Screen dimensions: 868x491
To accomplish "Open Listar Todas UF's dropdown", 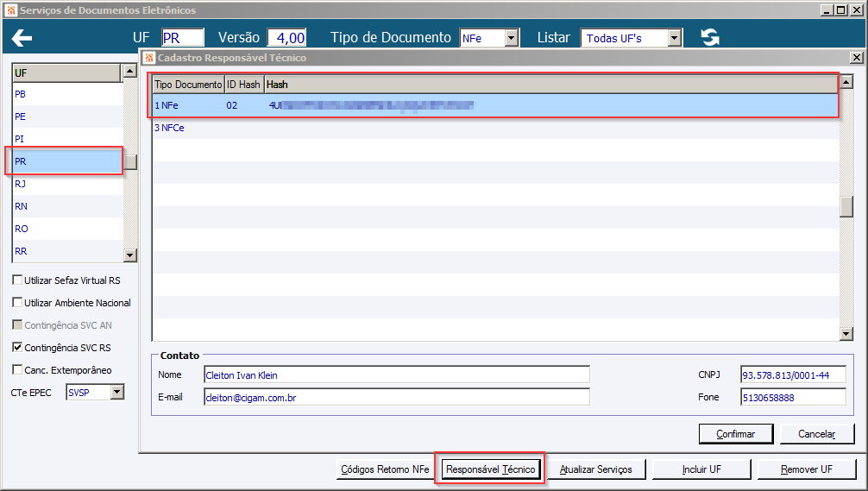I will coord(674,38).
